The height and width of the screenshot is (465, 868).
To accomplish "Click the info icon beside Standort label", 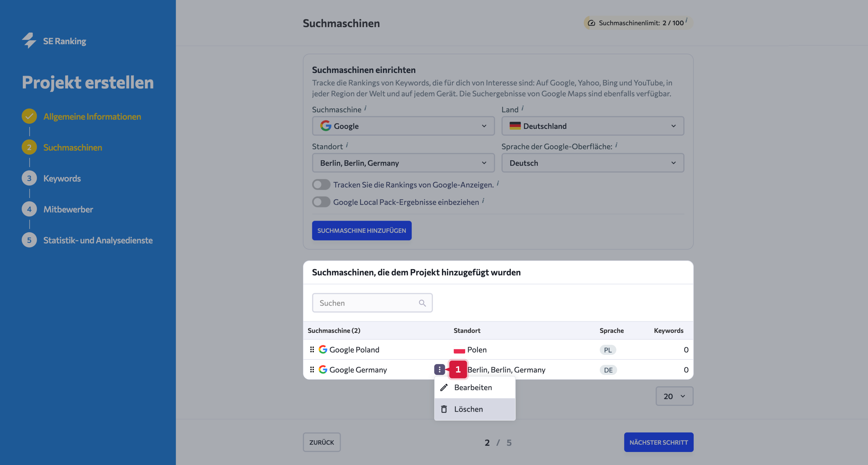I will point(347,145).
